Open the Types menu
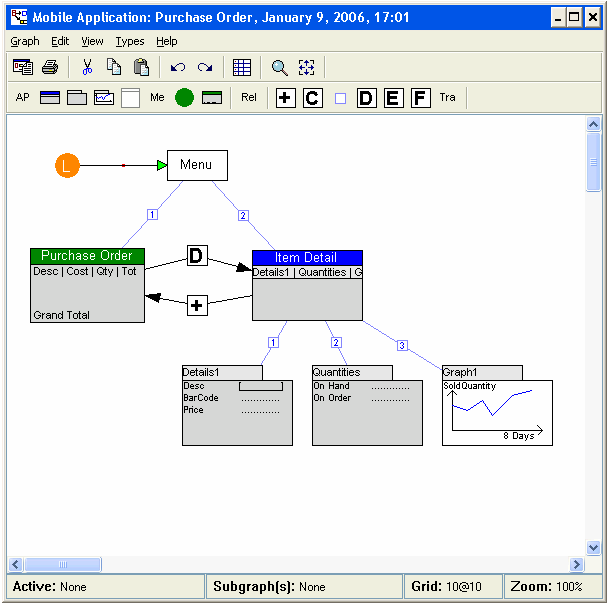 pyautogui.click(x=130, y=41)
